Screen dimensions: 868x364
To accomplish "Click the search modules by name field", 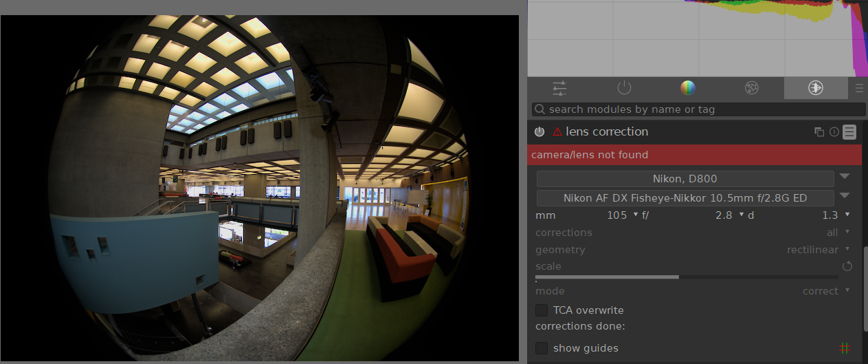I will click(x=699, y=109).
